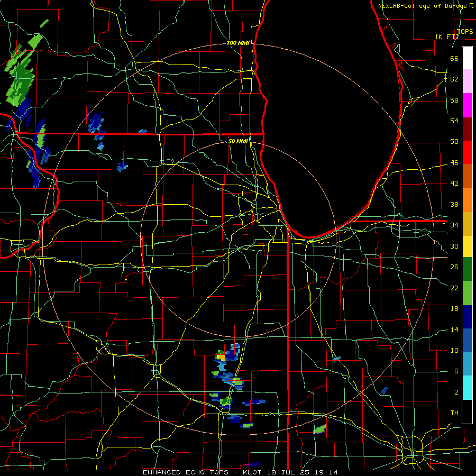This screenshot has width=476, height=476.
Task: Click the legend value "10"
Action: [x=454, y=351]
